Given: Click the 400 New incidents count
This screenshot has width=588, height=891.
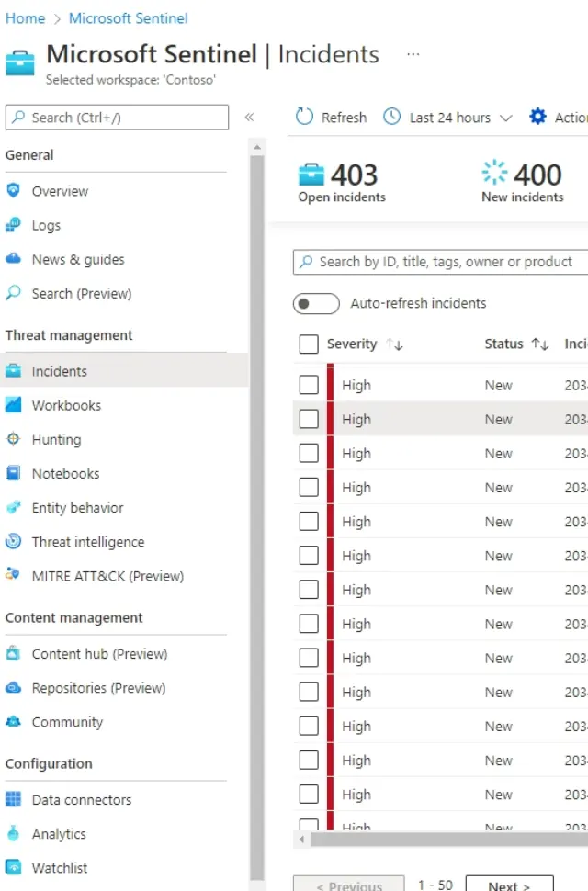Looking at the screenshot, I should click(x=537, y=175).
